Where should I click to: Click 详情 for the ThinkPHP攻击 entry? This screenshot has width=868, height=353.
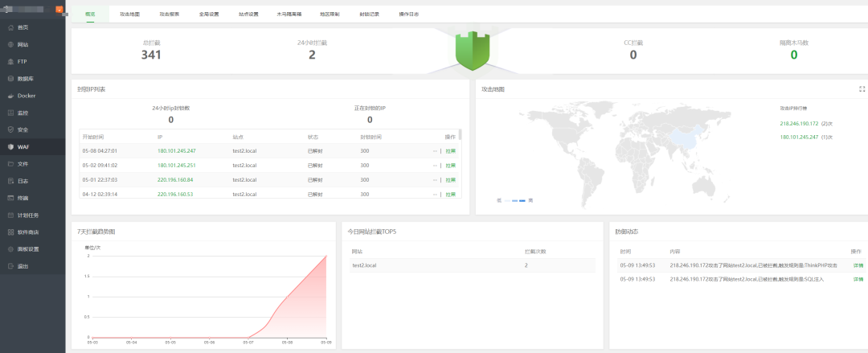(x=858, y=265)
